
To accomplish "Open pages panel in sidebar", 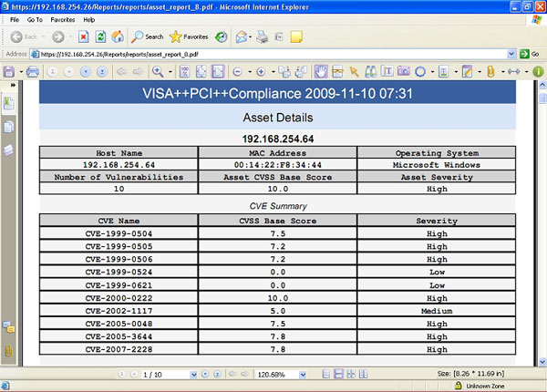I will (x=9, y=128).
